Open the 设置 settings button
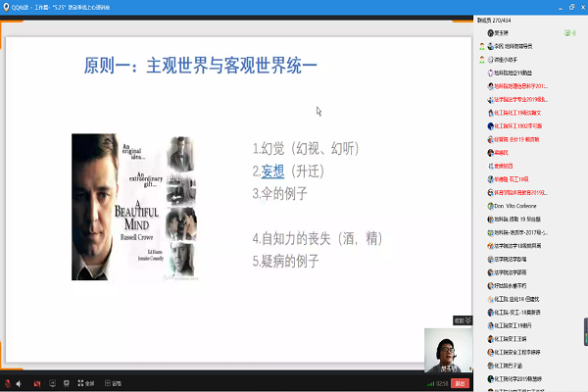The height and width of the screenshot is (392, 588). pyautogui.click(x=112, y=382)
